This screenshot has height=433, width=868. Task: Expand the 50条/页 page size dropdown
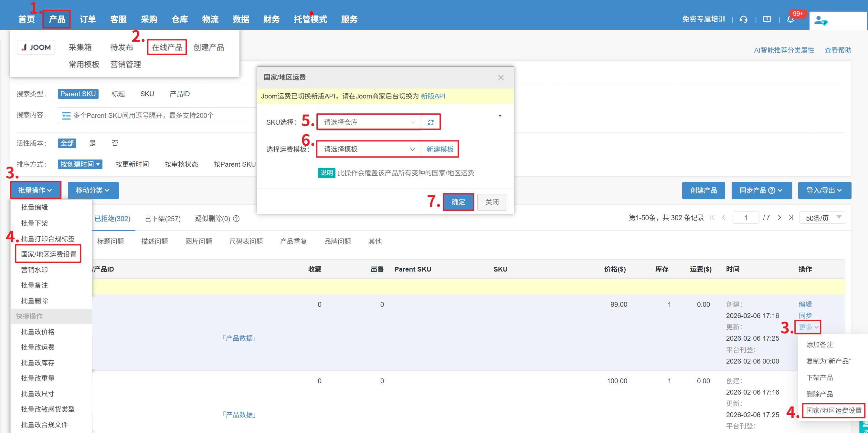[822, 218]
